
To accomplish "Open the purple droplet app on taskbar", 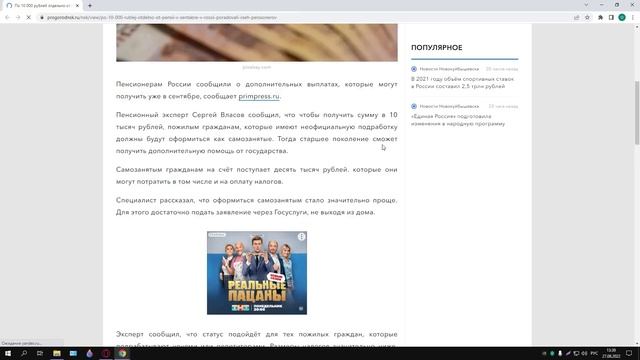I will (89, 353).
